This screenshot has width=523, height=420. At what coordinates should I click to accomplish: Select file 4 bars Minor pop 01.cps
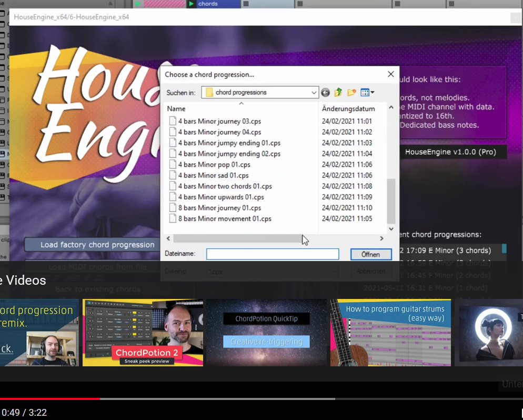pyautogui.click(x=214, y=165)
